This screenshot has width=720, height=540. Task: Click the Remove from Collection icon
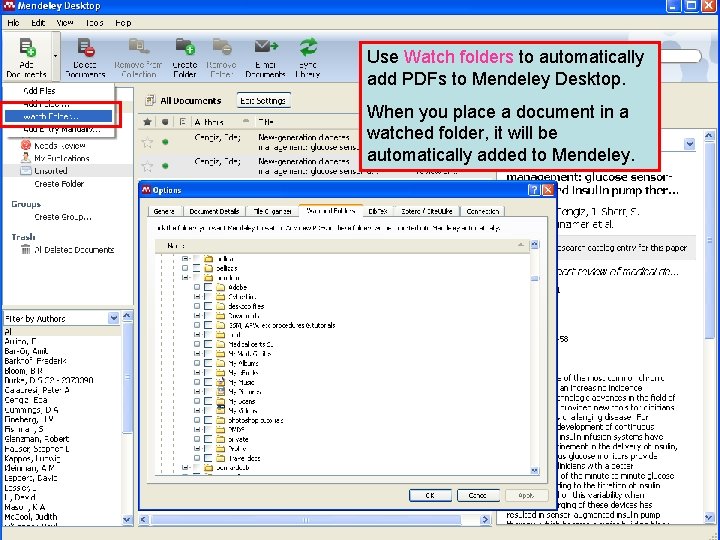point(137,46)
